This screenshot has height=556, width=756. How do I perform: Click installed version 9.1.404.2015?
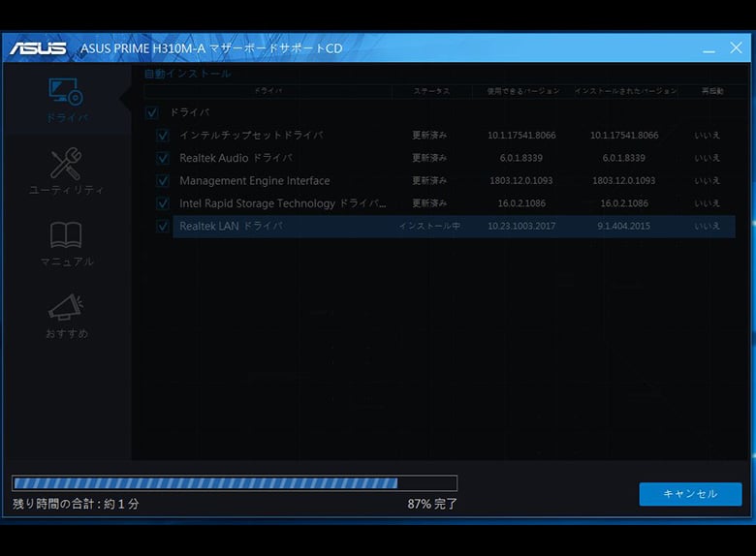tap(623, 226)
